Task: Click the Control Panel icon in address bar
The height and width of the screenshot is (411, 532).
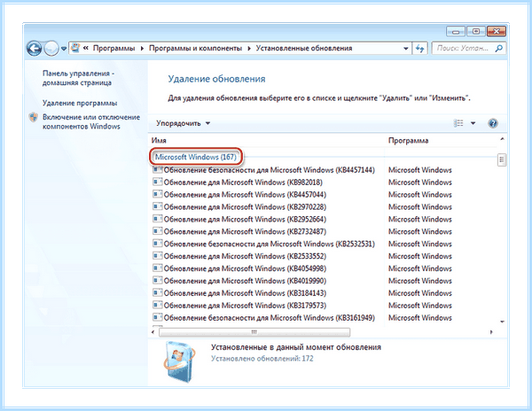Action: pos(75,48)
